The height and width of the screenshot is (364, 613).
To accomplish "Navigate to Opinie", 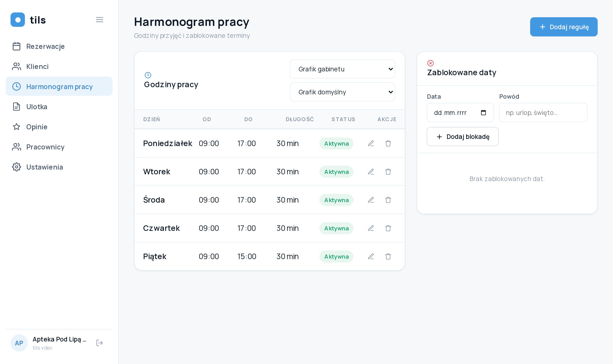I will click(x=59, y=127).
